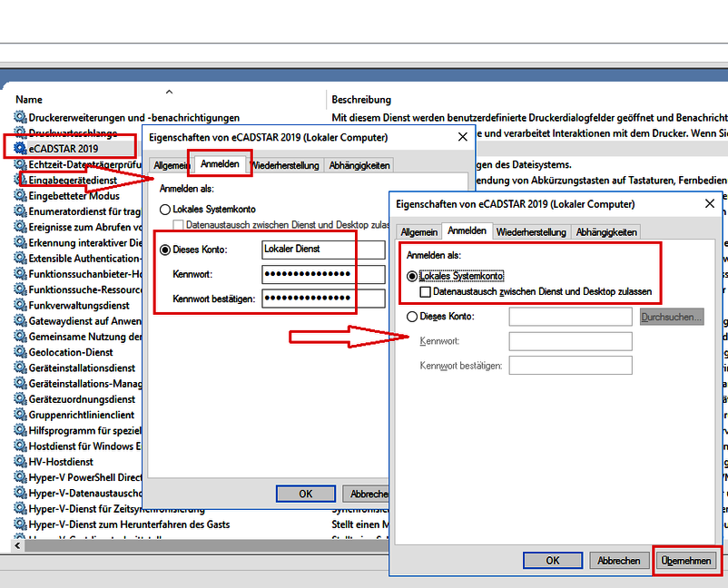Image resolution: width=728 pixels, height=588 pixels.
Task: Click gear icon of HV-Hostdienst row
Action: click(20, 461)
